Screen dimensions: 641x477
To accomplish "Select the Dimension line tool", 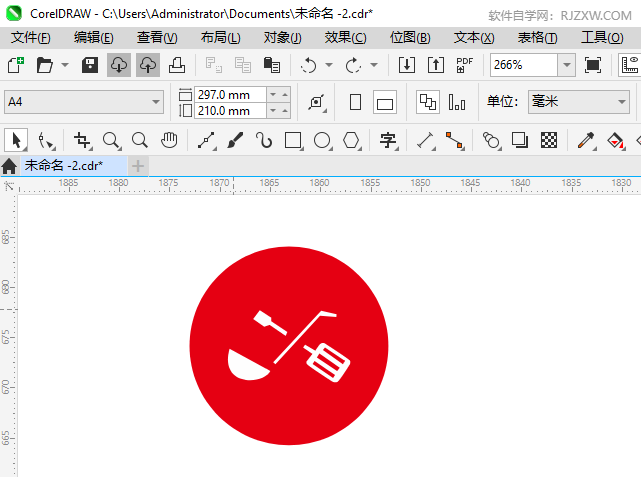I will 425,141.
